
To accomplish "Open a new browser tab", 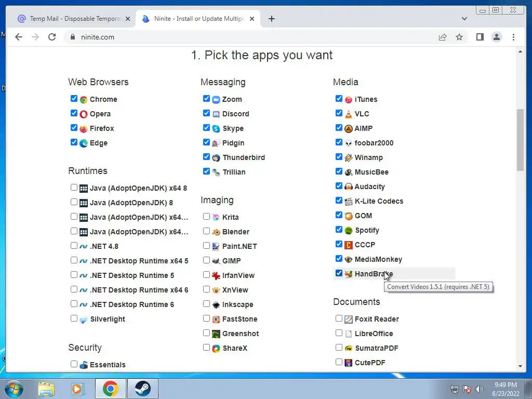I will click(271, 19).
